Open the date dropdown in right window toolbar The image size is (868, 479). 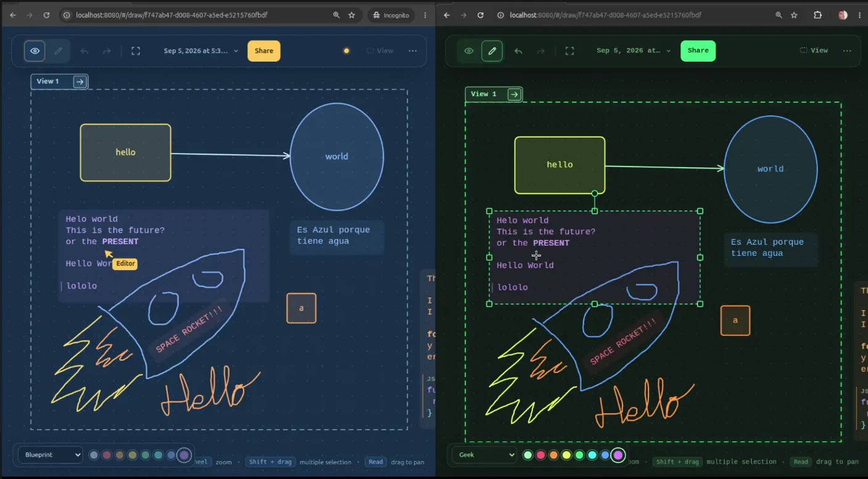tap(634, 51)
